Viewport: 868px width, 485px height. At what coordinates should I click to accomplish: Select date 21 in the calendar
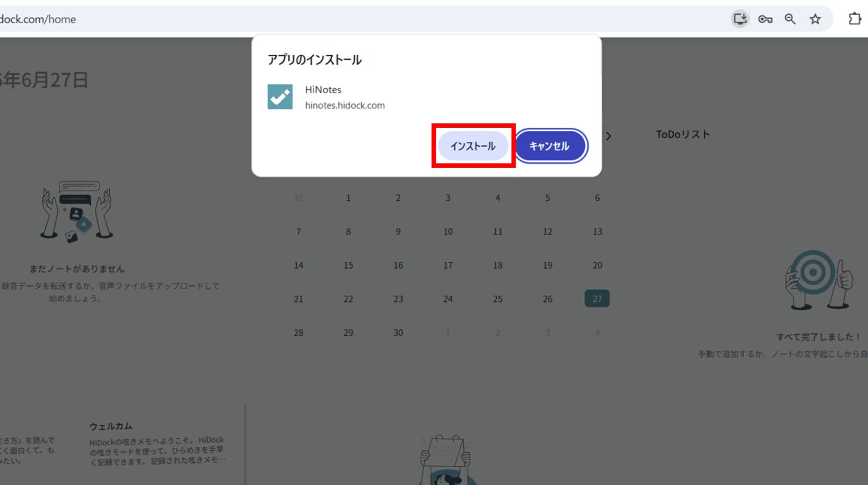pyautogui.click(x=299, y=299)
